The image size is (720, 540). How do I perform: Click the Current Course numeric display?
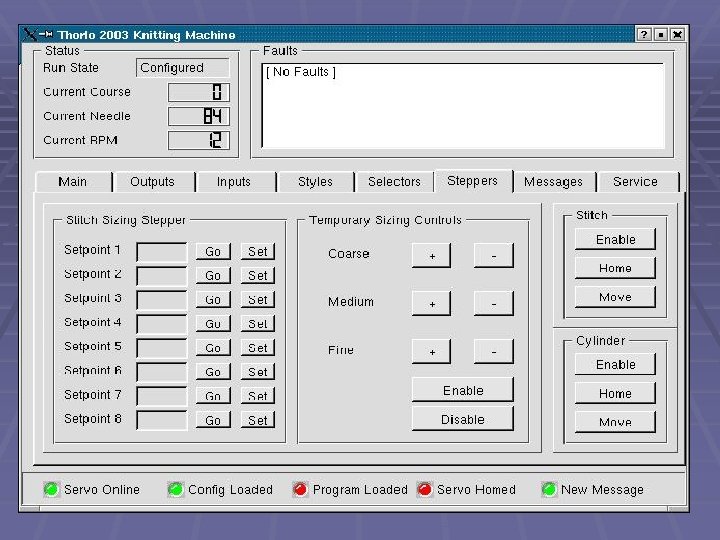coord(199,92)
